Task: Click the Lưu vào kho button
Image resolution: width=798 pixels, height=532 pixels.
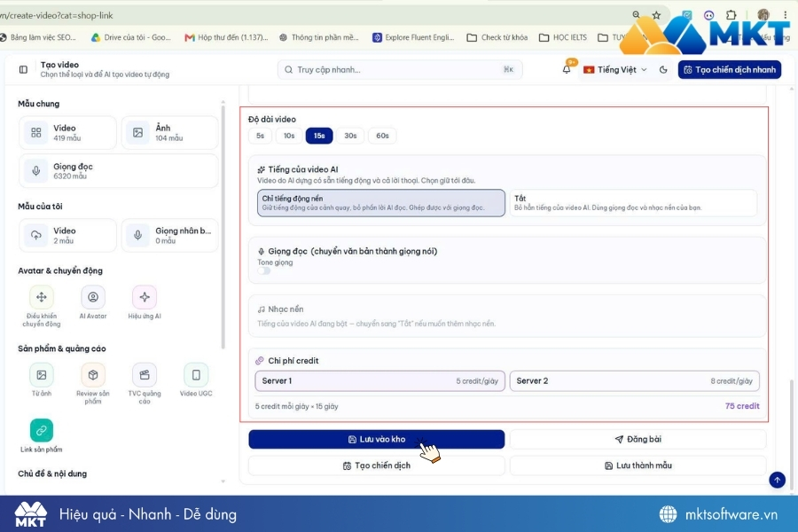Action: 377,440
